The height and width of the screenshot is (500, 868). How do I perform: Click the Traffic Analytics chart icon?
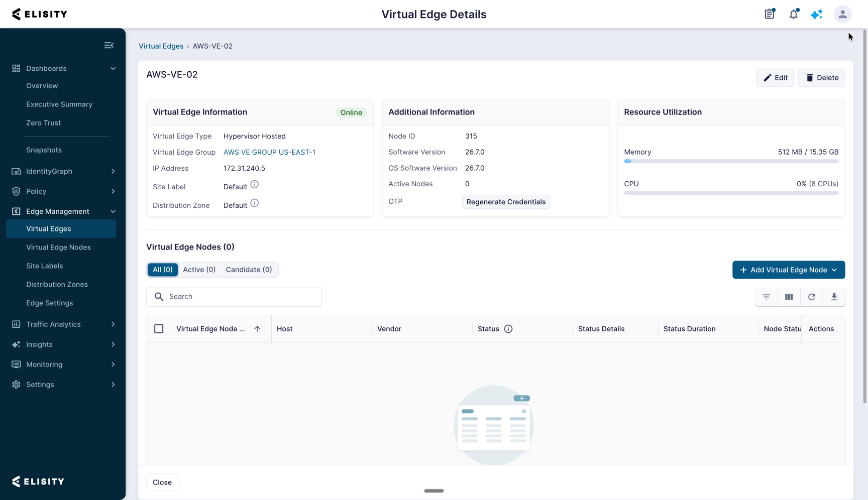(16, 324)
